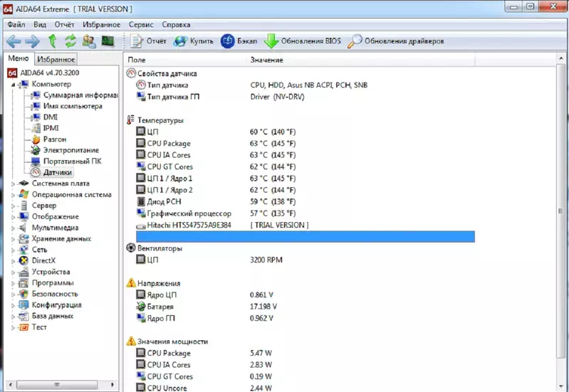Click the Датчики gauge icon in tree
The height and width of the screenshot is (392, 569).
coord(36,172)
